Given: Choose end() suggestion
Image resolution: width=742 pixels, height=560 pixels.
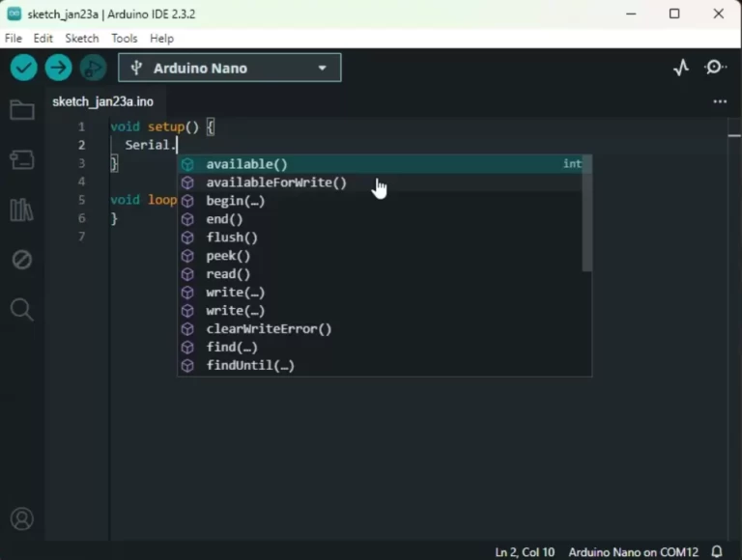Looking at the screenshot, I should point(381,219).
